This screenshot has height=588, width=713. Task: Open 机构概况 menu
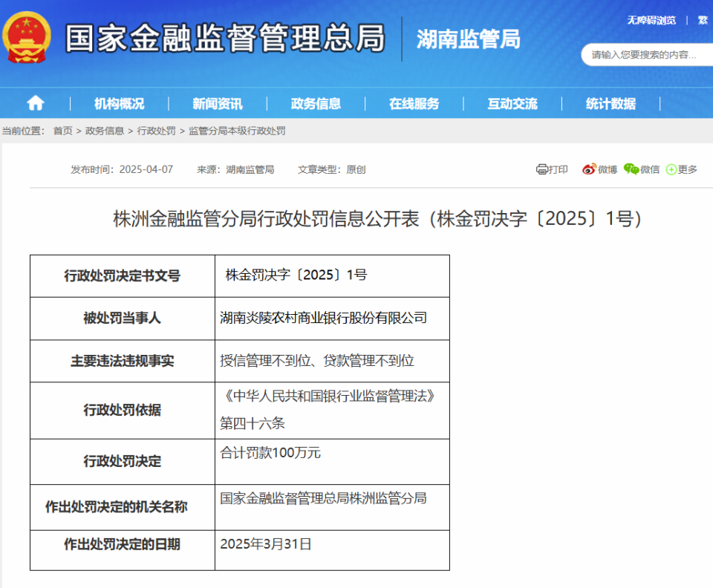[119, 104]
